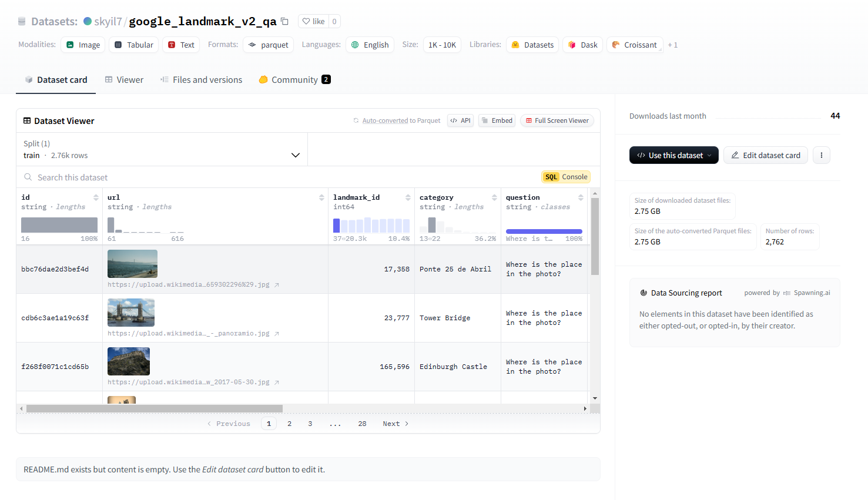Select the 1K - 10K size tag
The image size is (868, 500).
(x=442, y=45)
